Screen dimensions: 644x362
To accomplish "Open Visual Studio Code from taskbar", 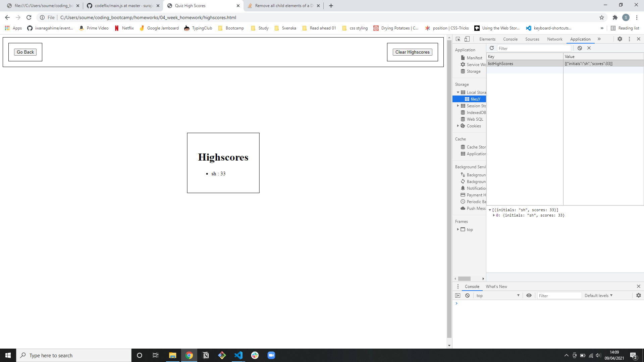I will pos(238,355).
